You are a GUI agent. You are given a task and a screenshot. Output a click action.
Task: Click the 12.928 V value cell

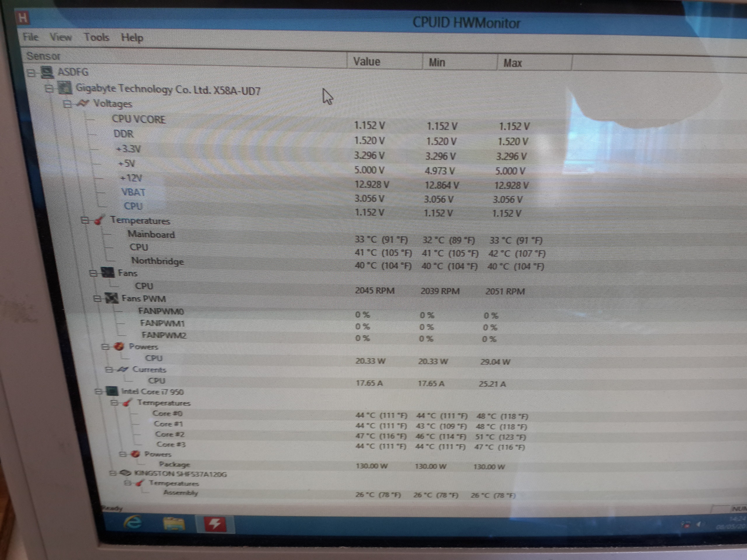(x=372, y=185)
